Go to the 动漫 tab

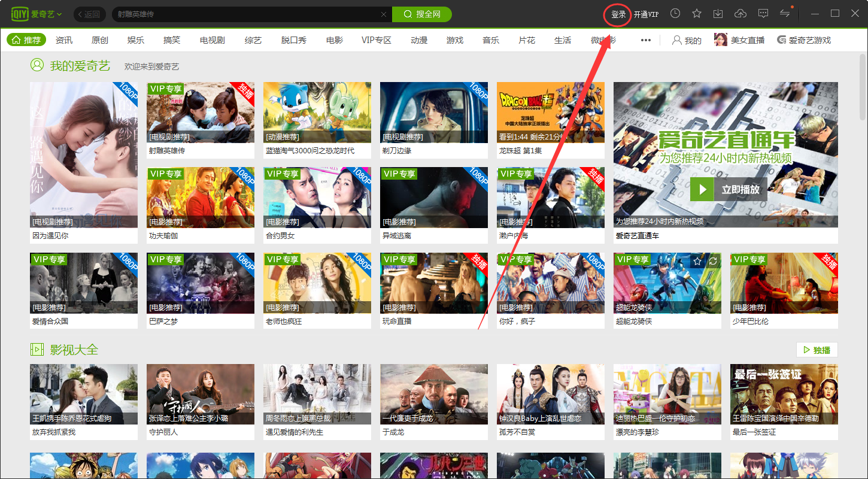419,40
